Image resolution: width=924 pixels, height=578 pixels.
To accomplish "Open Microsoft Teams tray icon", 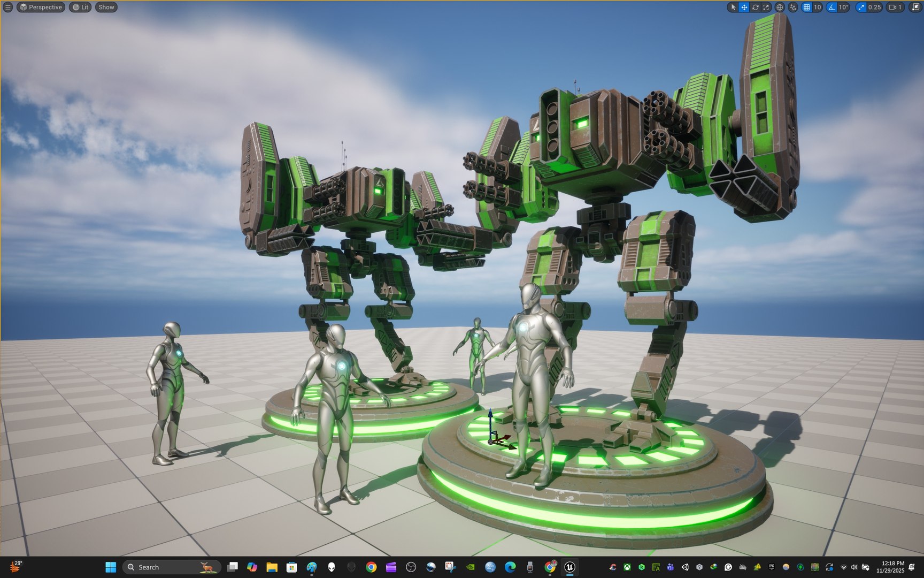I will [x=671, y=567].
